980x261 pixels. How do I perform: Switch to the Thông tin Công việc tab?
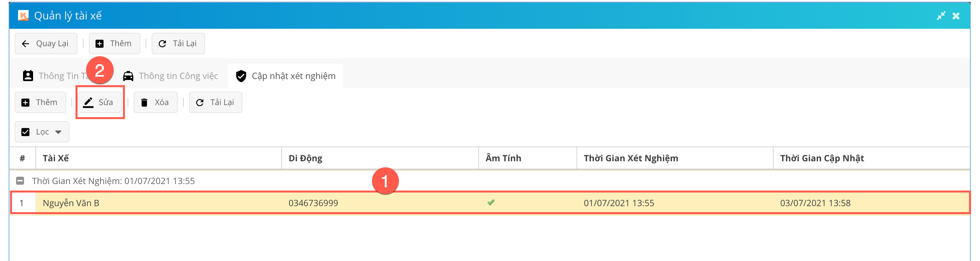coord(178,76)
